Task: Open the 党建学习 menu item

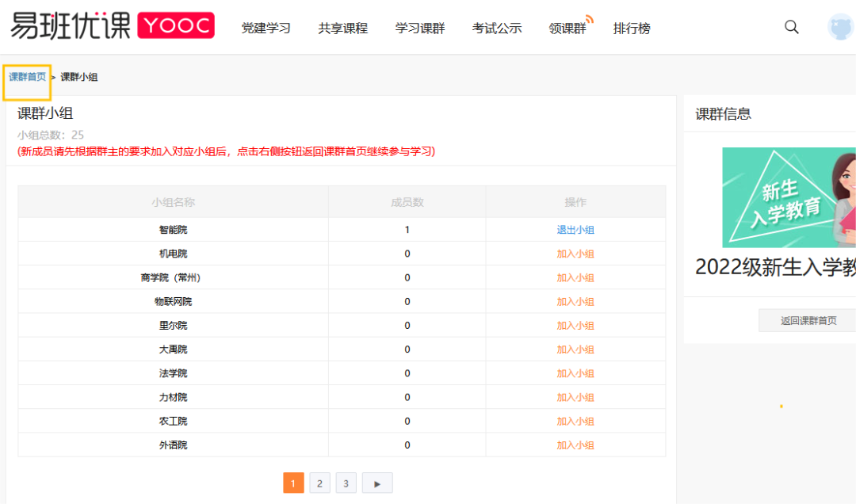Action: point(266,27)
